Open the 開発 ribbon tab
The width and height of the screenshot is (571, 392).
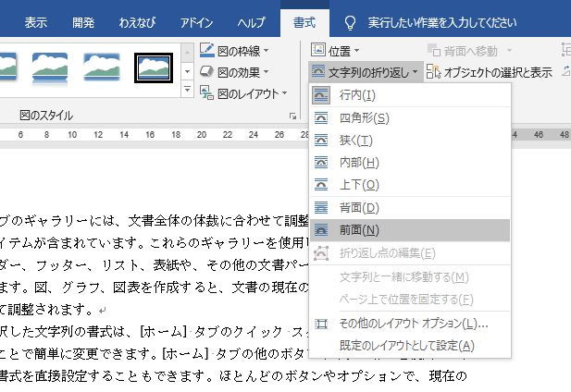pos(83,22)
